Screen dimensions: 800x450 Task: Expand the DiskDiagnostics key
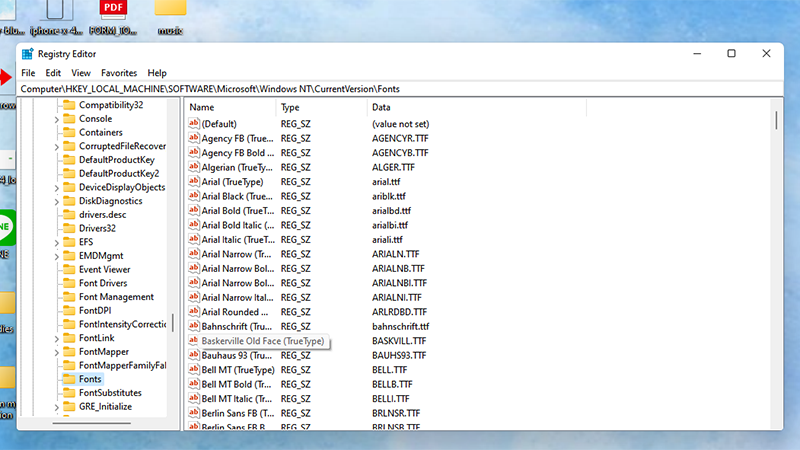57,202
